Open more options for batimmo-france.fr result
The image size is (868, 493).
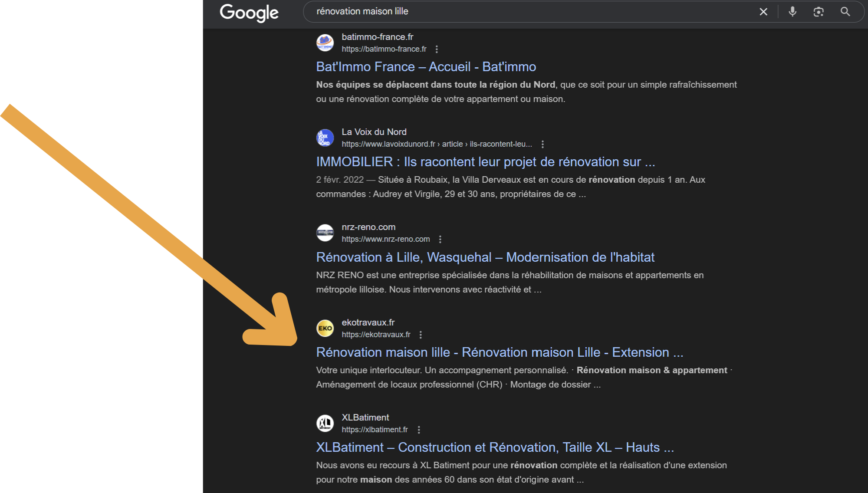point(437,49)
